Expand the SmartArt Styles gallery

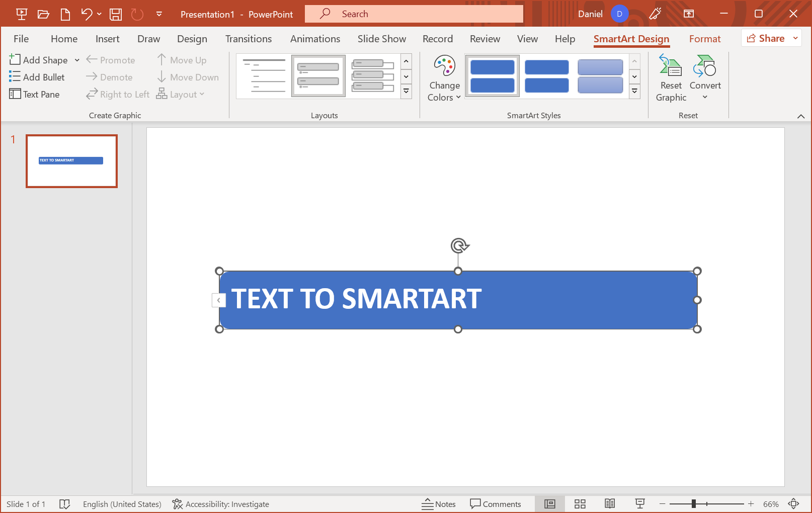point(634,91)
